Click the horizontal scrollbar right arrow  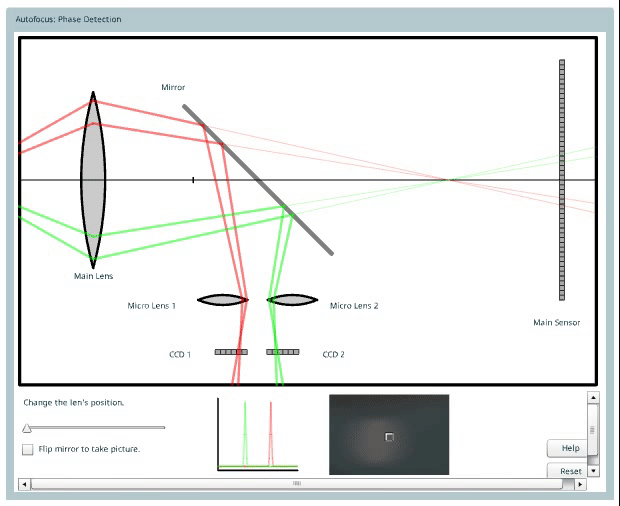[x=580, y=484]
